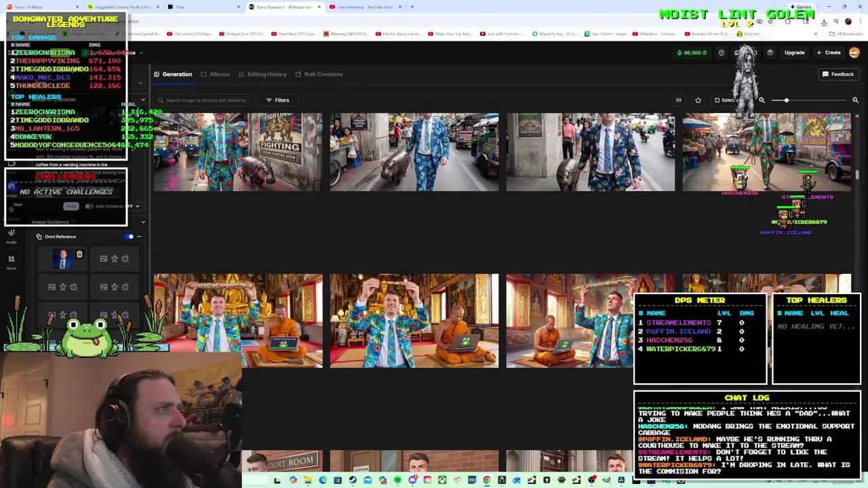Delete the Omni Reference portrait image

click(x=79, y=254)
